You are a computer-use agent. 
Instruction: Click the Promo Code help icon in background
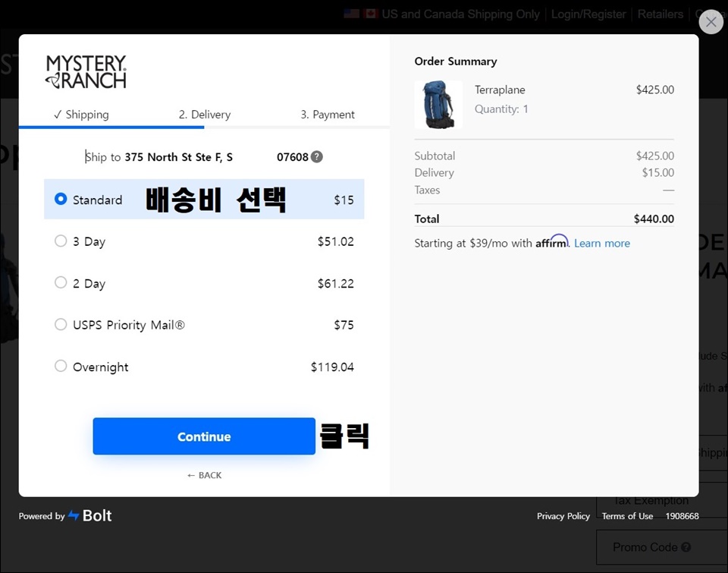[686, 547]
